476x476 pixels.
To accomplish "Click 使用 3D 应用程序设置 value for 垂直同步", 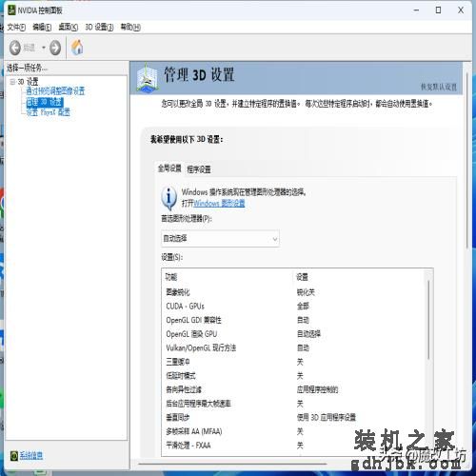I will pyautogui.click(x=327, y=418).
